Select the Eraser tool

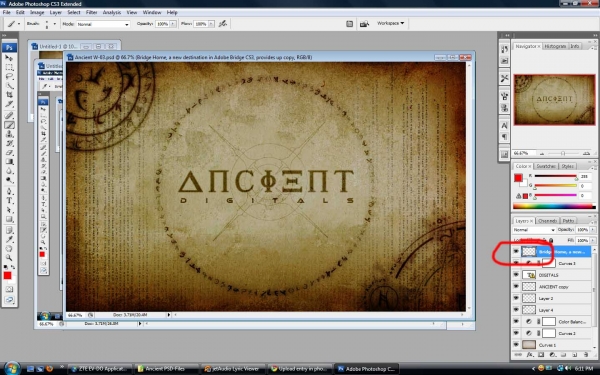pyautogui.click(x=9, y=152)
